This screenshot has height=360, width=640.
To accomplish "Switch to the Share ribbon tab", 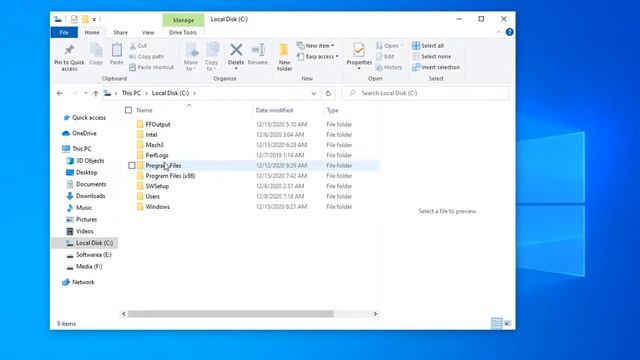I will 120,32.
